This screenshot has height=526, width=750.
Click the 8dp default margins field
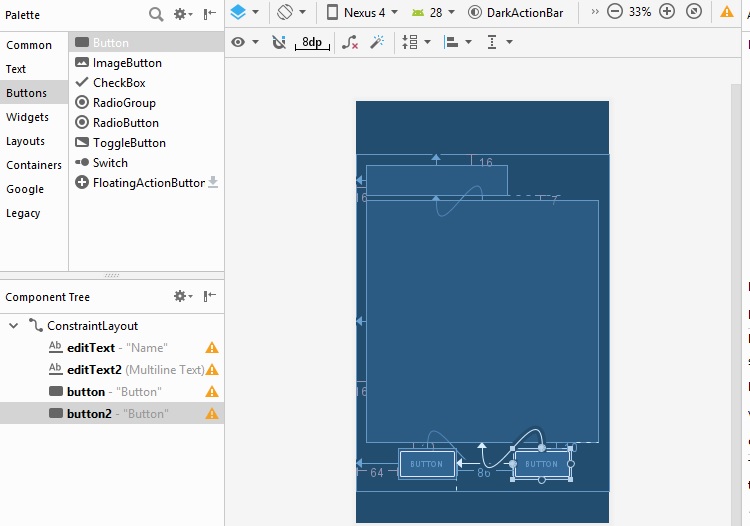click(x=313, y=42)
